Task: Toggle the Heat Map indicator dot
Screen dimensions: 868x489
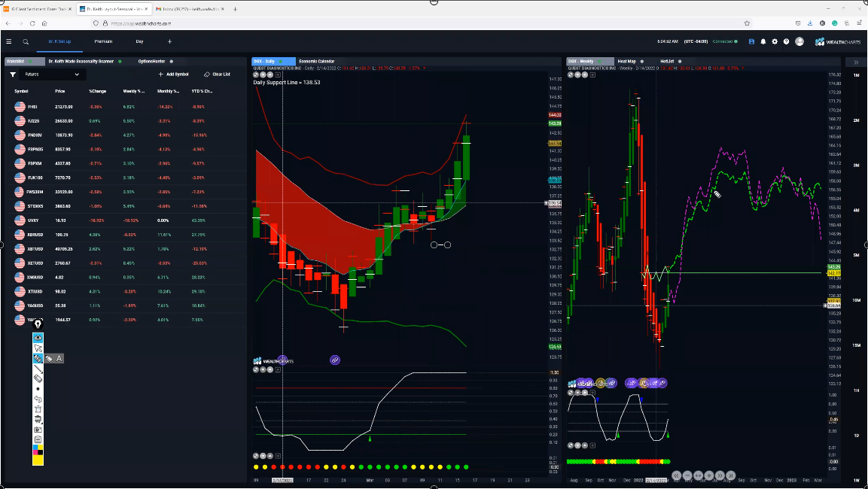Action: (x=641, y=62)
